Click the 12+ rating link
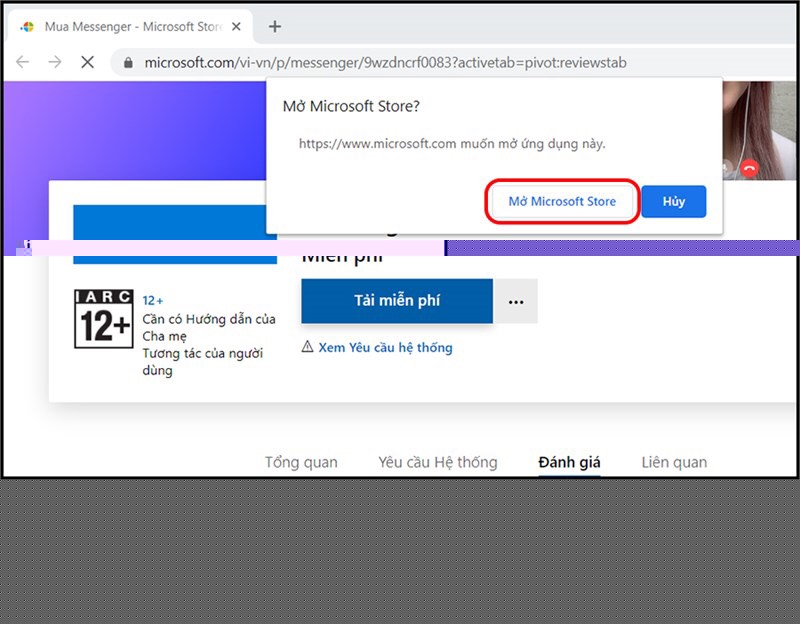Image resolution: width=800 pixels, height=624 pixels. [x=153, y=301]
